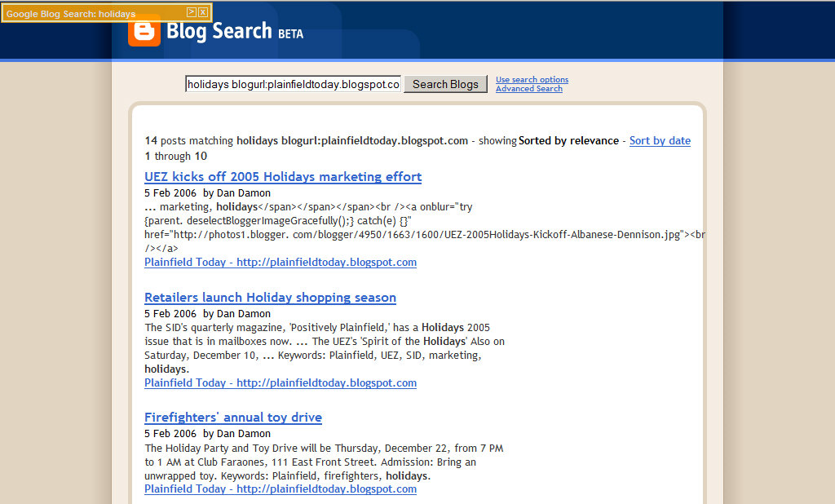
Task: Click '1 through 10' results range text
Action: point(176,156)
